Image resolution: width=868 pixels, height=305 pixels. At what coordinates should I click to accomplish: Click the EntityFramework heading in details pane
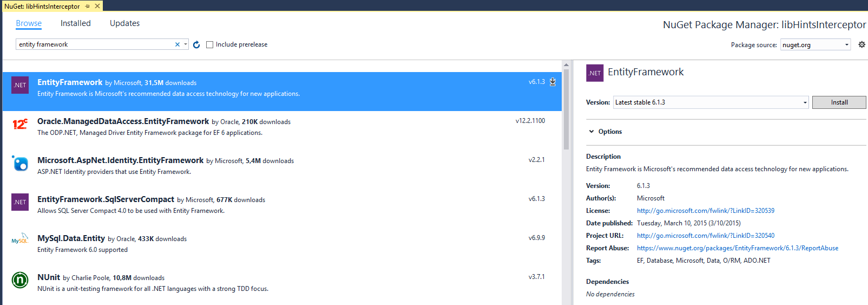646,72
